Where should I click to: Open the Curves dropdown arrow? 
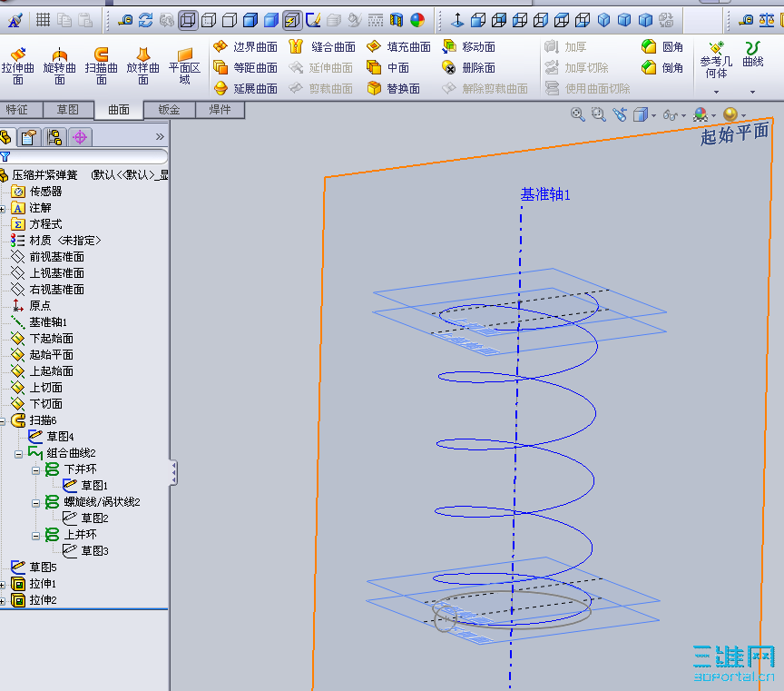[752, 92]
